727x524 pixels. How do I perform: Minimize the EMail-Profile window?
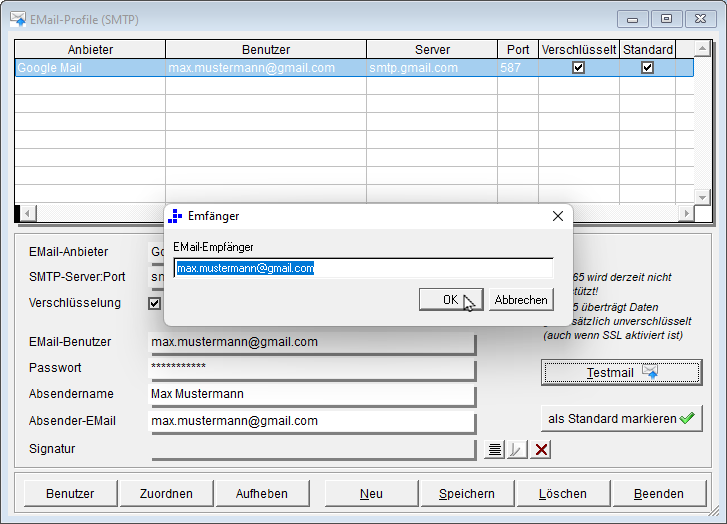point(632,19)
